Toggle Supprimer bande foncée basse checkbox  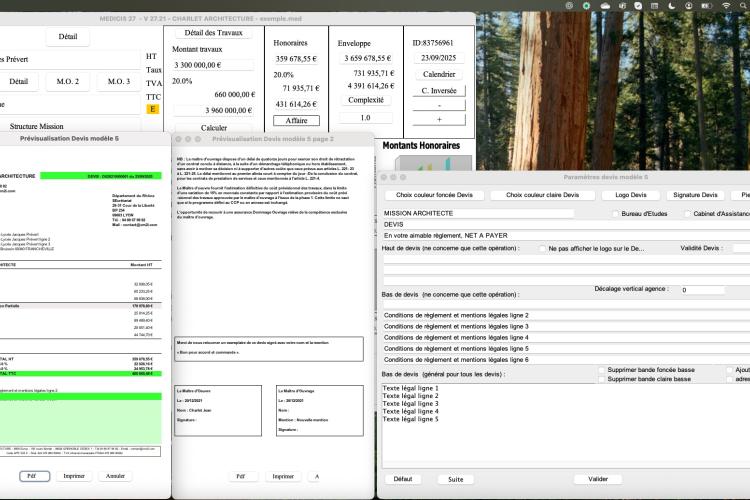pyautogui.click(x=602, y=370)
